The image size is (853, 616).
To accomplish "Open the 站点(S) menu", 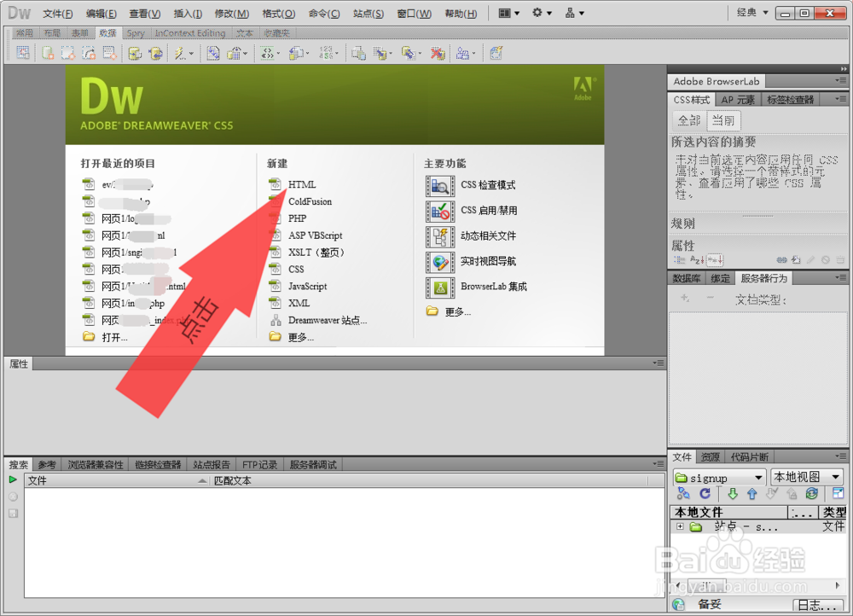I will click(x=368, y=14).
